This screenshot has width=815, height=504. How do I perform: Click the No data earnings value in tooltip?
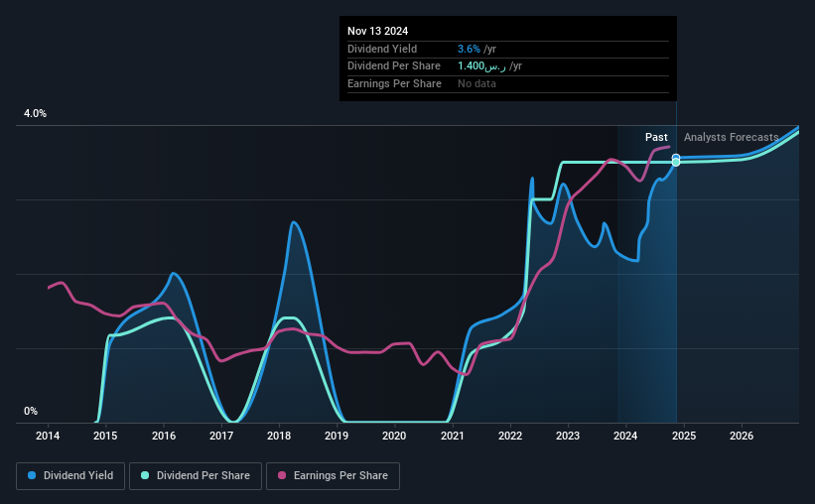click(476, 83)
